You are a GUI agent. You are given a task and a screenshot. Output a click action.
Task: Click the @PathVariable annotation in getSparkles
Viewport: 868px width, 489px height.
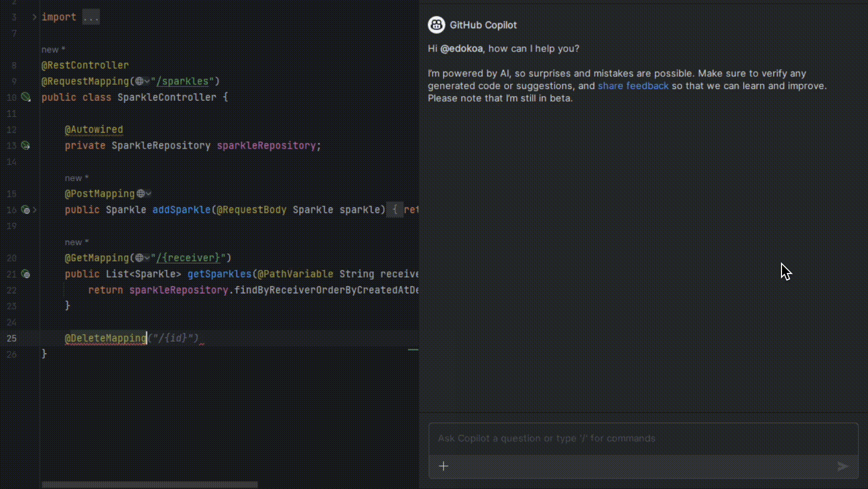[x=295, y=274]
